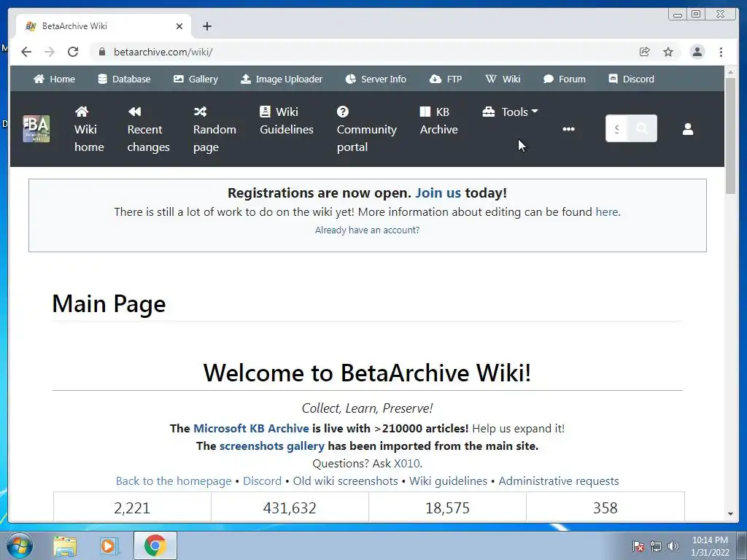
Task: Open 'Old wiki screenshots' link
Action: click(x=345, y=481)
